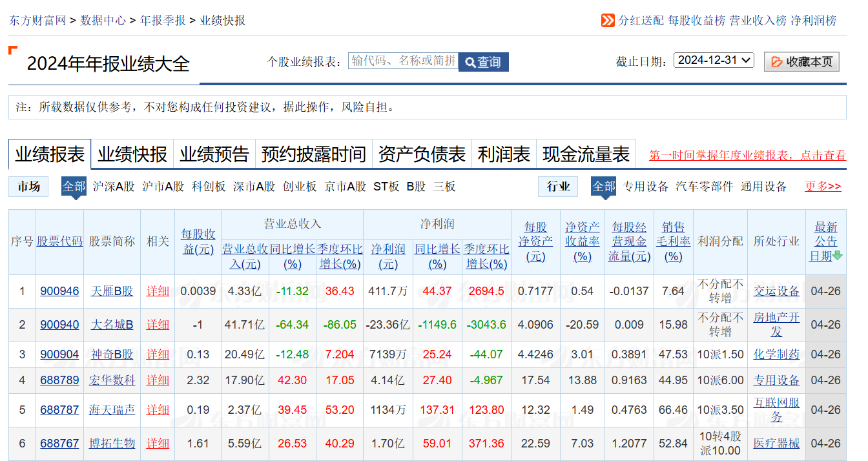Select 专用设备 industry filter
Screen dimensions: 868x461
[x=645, y=187]
